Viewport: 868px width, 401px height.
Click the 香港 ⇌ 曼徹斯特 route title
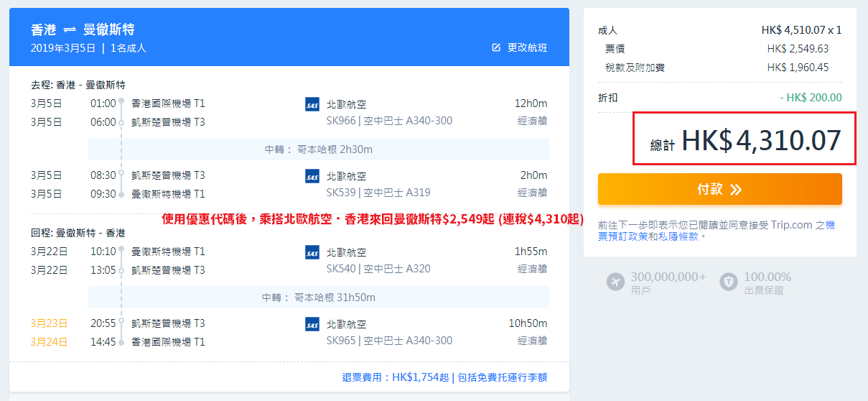(x=83, y=30)
